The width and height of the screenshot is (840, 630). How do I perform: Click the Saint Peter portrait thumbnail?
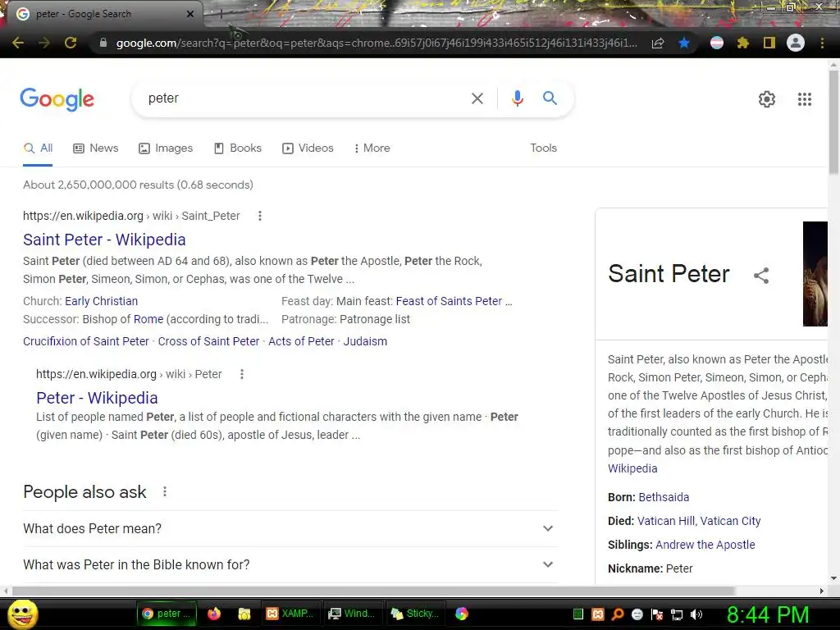815,274
